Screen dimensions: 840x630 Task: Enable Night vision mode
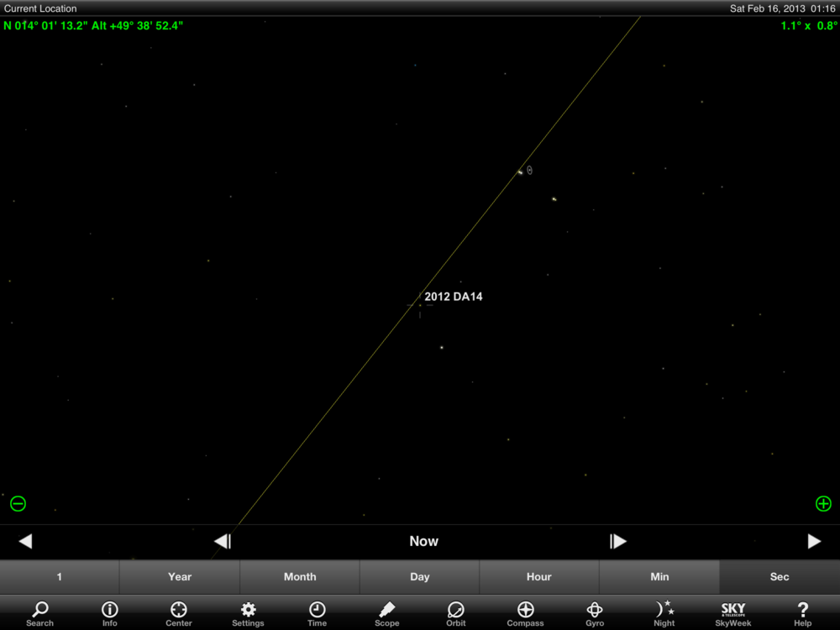tap(664, 612)
